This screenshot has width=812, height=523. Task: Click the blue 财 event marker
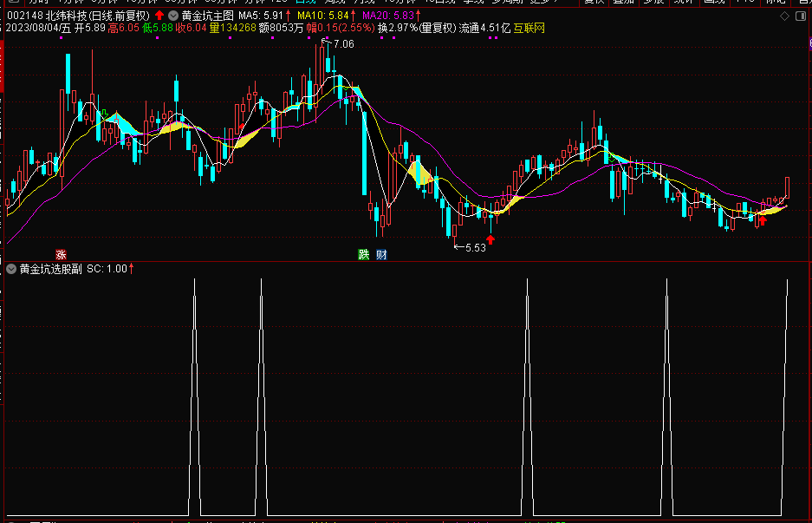[x=381, y=254]
